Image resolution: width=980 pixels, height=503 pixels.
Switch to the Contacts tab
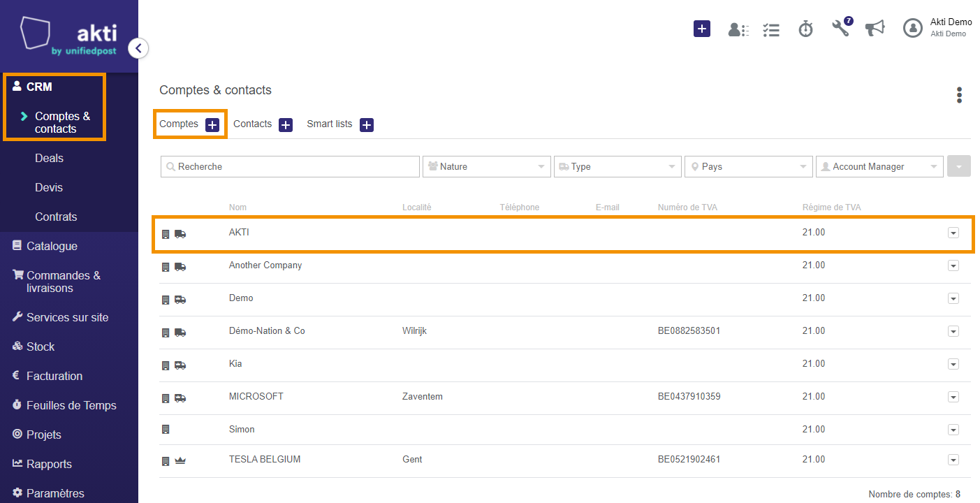coord(252,124)
